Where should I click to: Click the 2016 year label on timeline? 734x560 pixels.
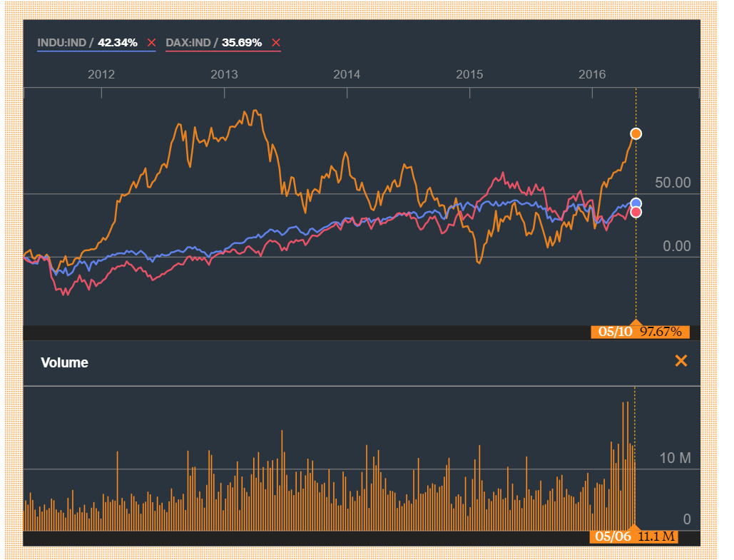tap(592, 74)
